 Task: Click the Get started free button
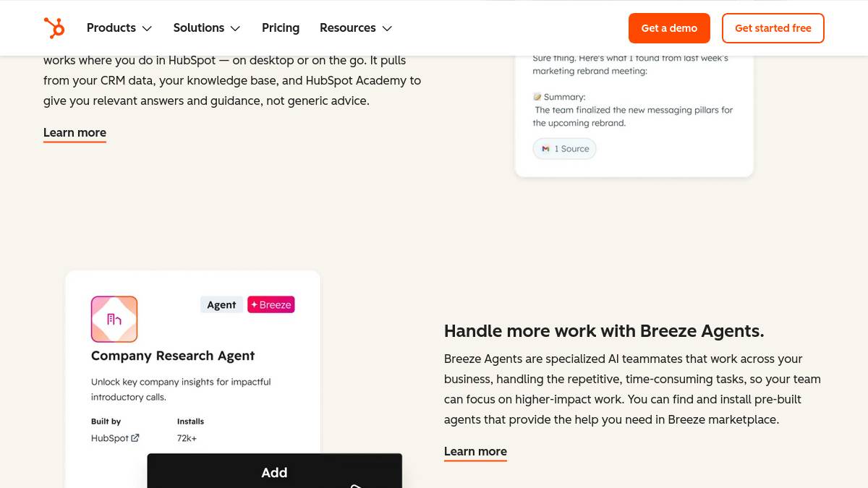[773, 28]
